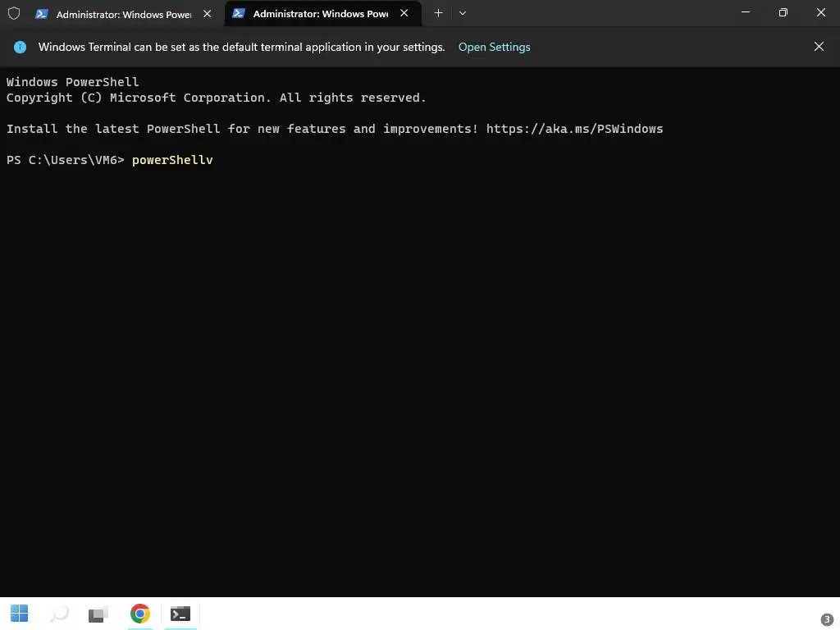Image resolution: width=840 pixels, height=630 pixels.
Task: Launch Google Chrome from taskbar
Action: pyautogui.click(x=139, y=614)
